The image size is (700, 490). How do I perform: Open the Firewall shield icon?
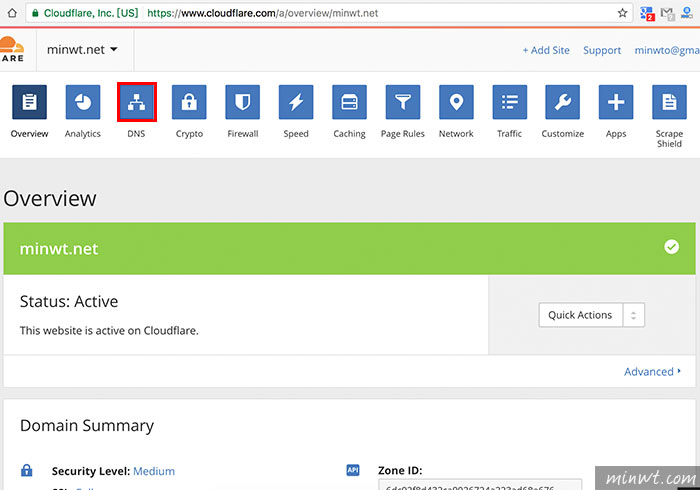click(x=242, y=102)
